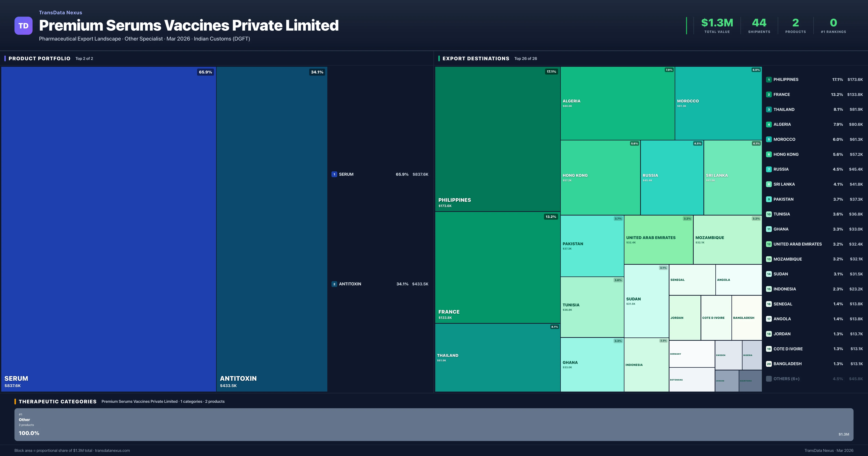
Task: Click the rank 1 badge beside PHILIPPINES
Action: tap(769, 80)
